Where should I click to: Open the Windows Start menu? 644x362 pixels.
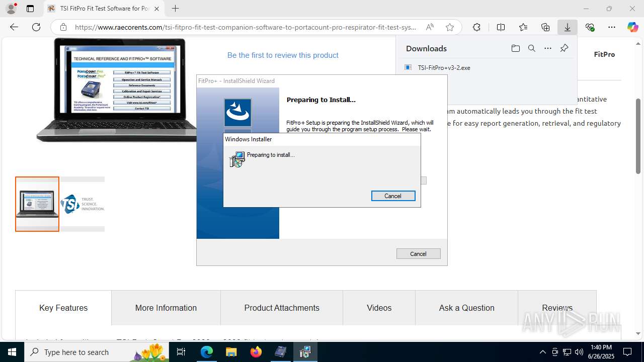[x=12, y=352]
